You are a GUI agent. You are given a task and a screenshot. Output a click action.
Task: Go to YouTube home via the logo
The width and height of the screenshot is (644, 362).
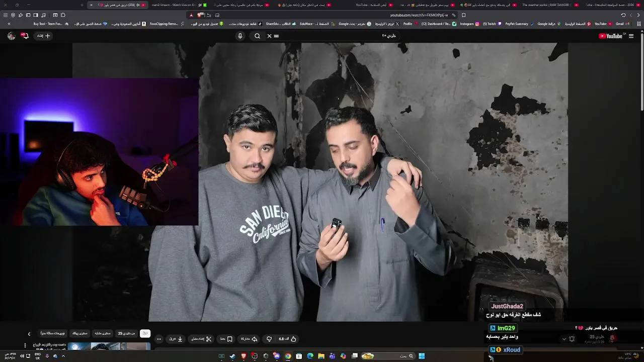[611, 36]
